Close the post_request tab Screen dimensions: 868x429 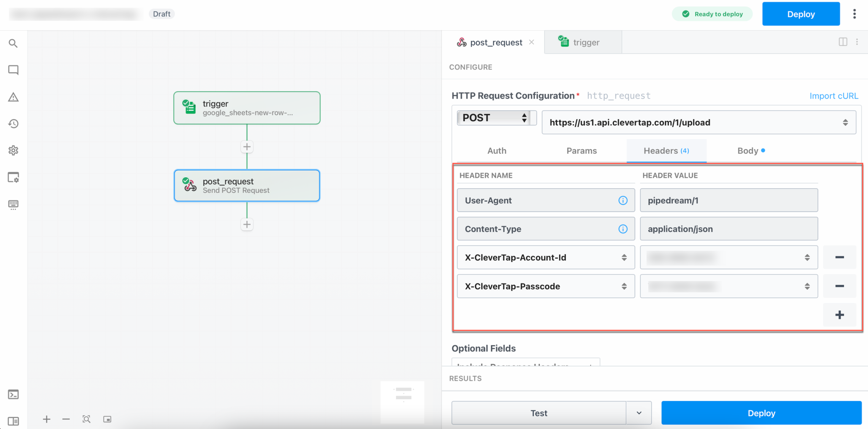pos(531,42)
